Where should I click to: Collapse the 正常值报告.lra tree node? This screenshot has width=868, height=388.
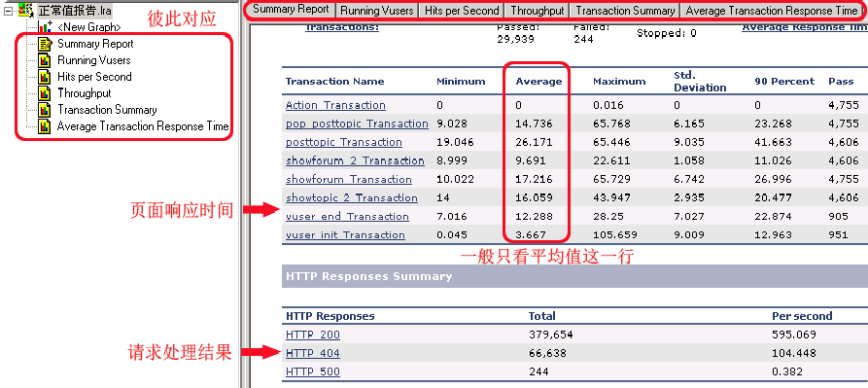tap(8, 11)
